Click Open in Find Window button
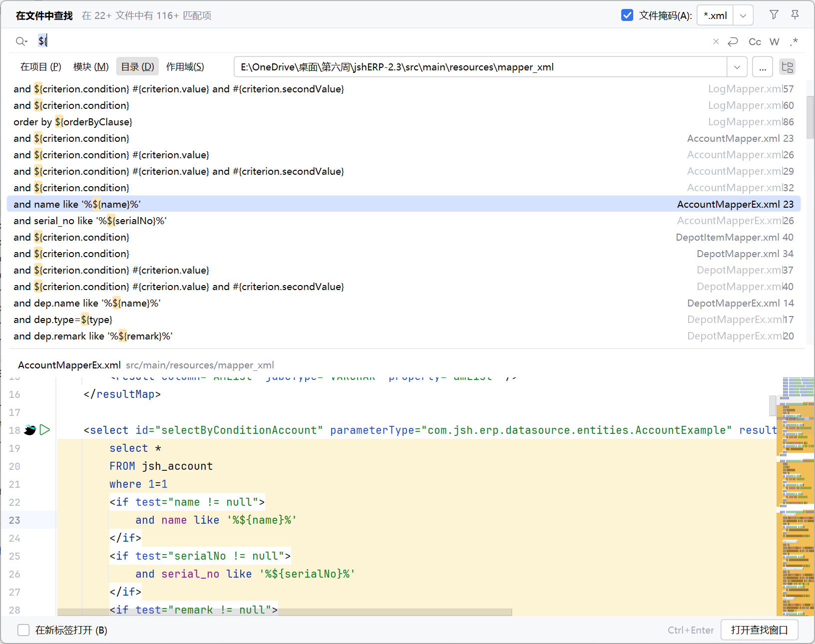Image resolution: width=815 pixels, height=644 pixels. (x=759, y=630)
